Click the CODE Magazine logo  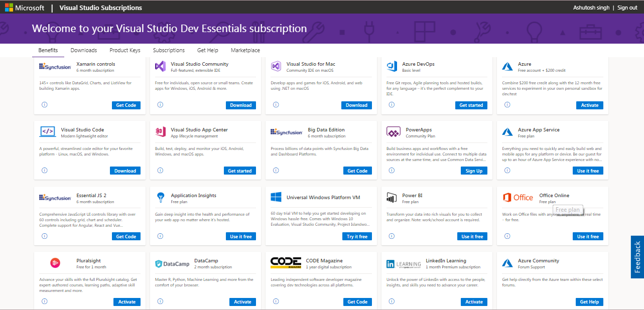[286, 263]
